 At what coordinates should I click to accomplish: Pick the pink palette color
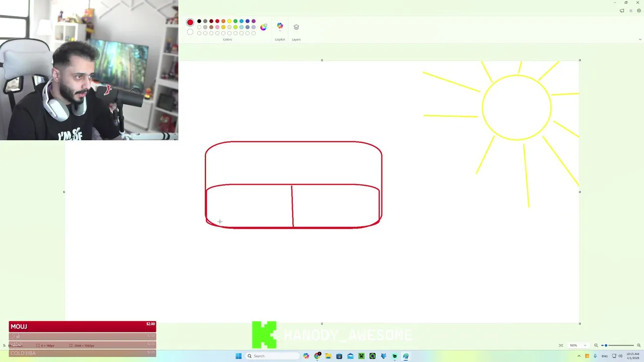point(217,27)
